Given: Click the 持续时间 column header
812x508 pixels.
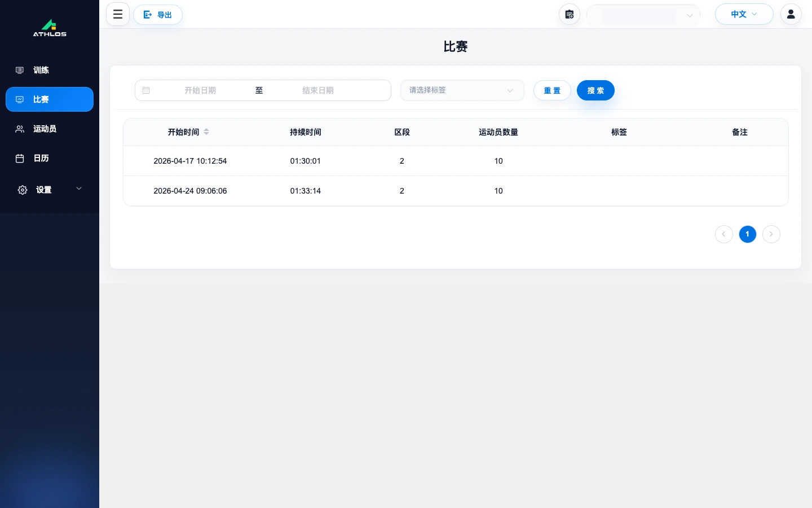Looking at the screenshot, I should 306,132.
